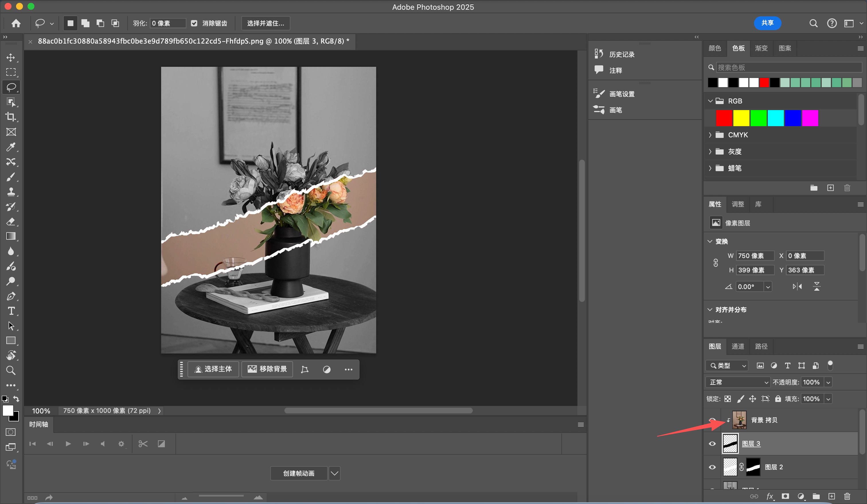Select the Rectangular Marquee tool
Viewport: 867px width, 504px height.
point(11,72)
